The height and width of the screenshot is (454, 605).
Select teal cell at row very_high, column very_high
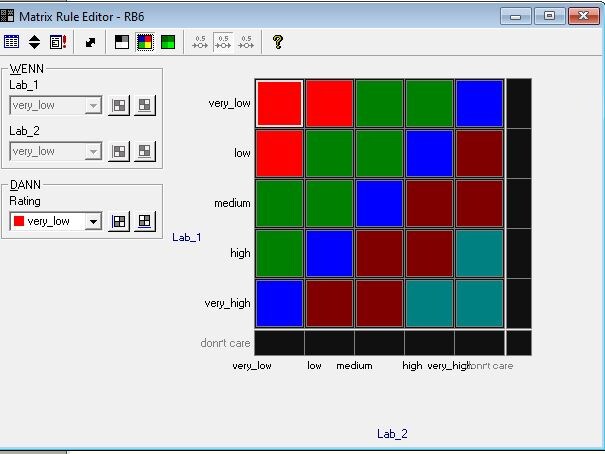point(480,304)
